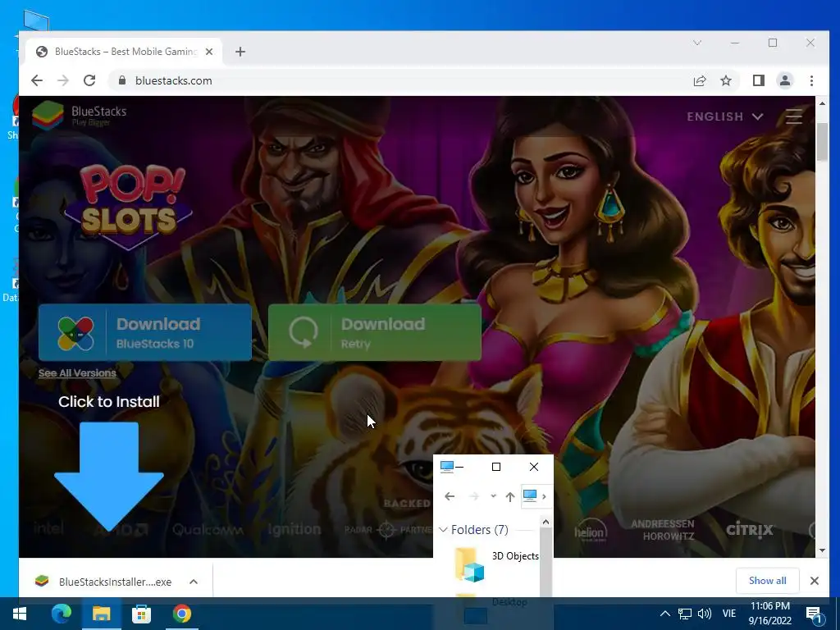
Task: Open the See All Versions link
Action: pyautogui.click(x=77, y=373)
